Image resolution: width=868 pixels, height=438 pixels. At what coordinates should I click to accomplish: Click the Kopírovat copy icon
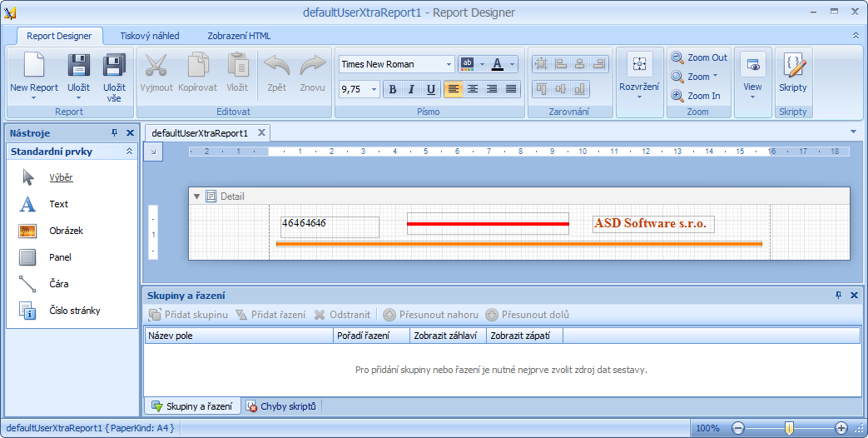click(197, 65)
